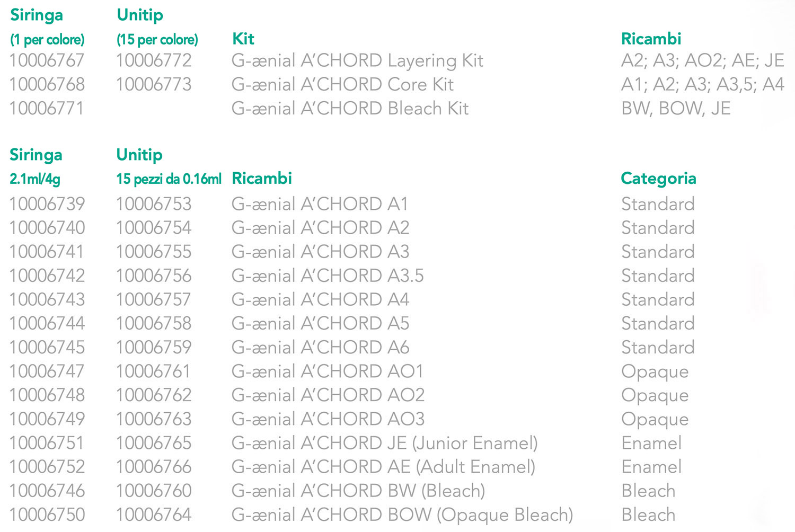Image resolution: width=795 pixels, height=532 pixels.
Task: Click G-ænial A'CHORD BOW (Opaque Bleach)
Action: [402, 515]
